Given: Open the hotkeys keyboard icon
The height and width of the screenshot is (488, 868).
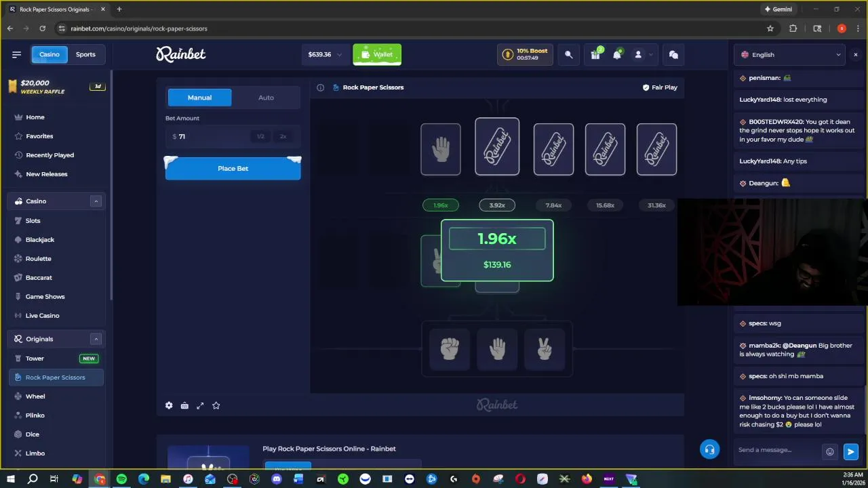Looking at the screenshot, I should click(184, 405).
